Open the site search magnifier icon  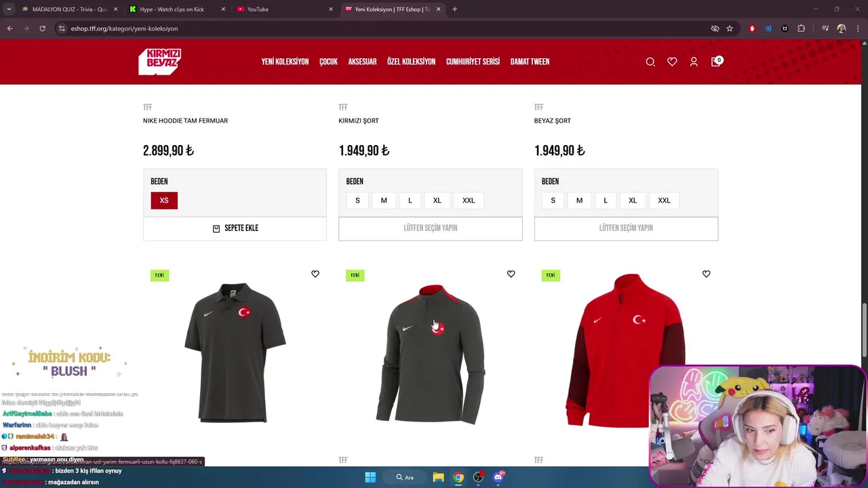(650, 62)
